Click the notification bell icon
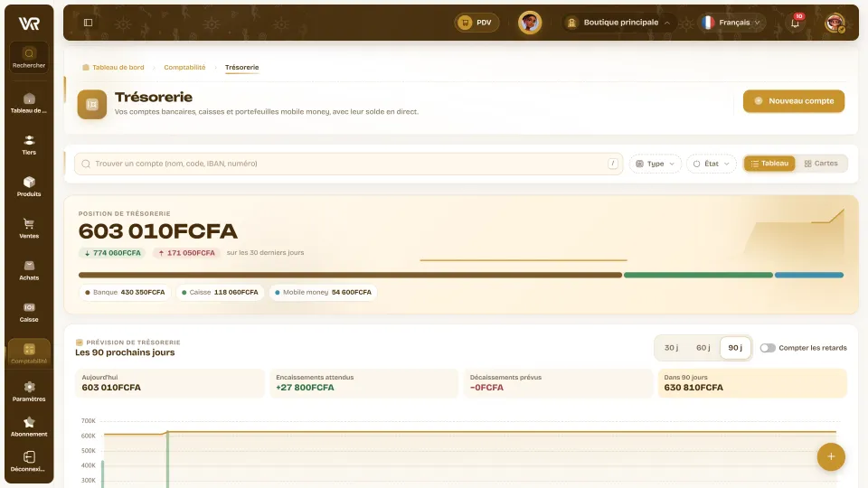Viewport: 868px width, 488px height. (x=795, y=23)
